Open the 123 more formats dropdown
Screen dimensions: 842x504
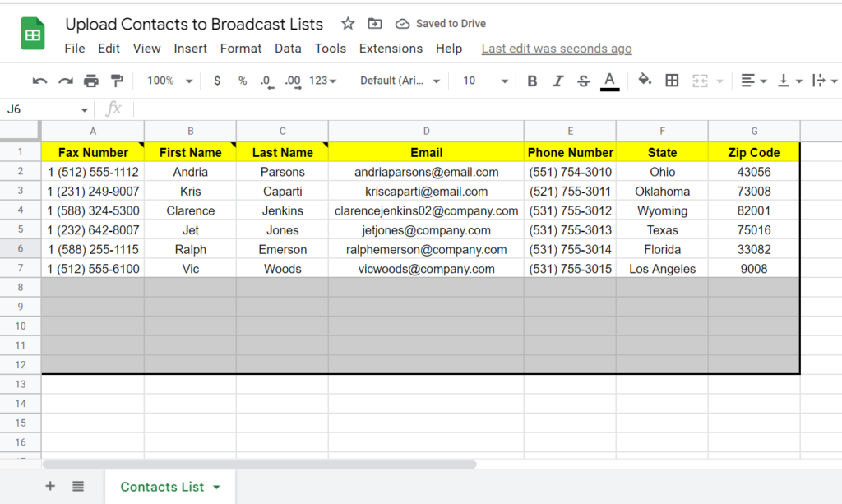(322, 81)
